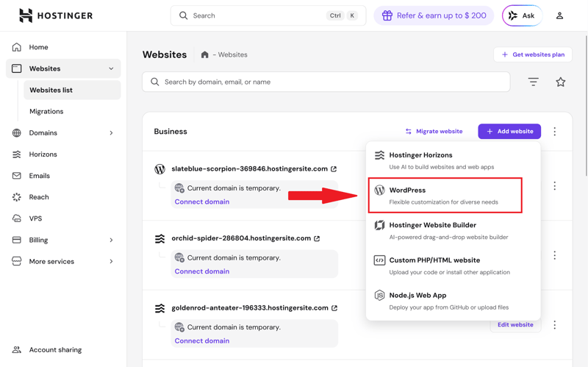Screen dimensions: 588x367
Task: Click the user profile icon
Action: tap(559, 15)
